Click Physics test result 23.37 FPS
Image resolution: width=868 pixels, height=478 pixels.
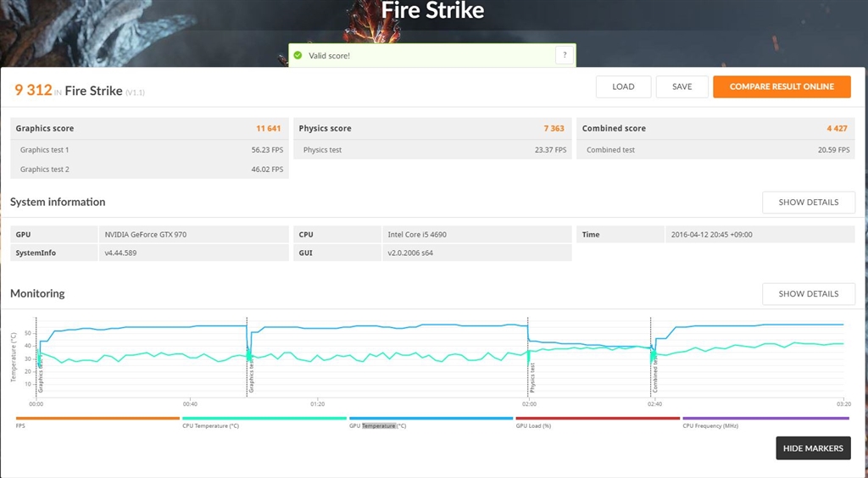pyautogui.click(x=550, y=150)
